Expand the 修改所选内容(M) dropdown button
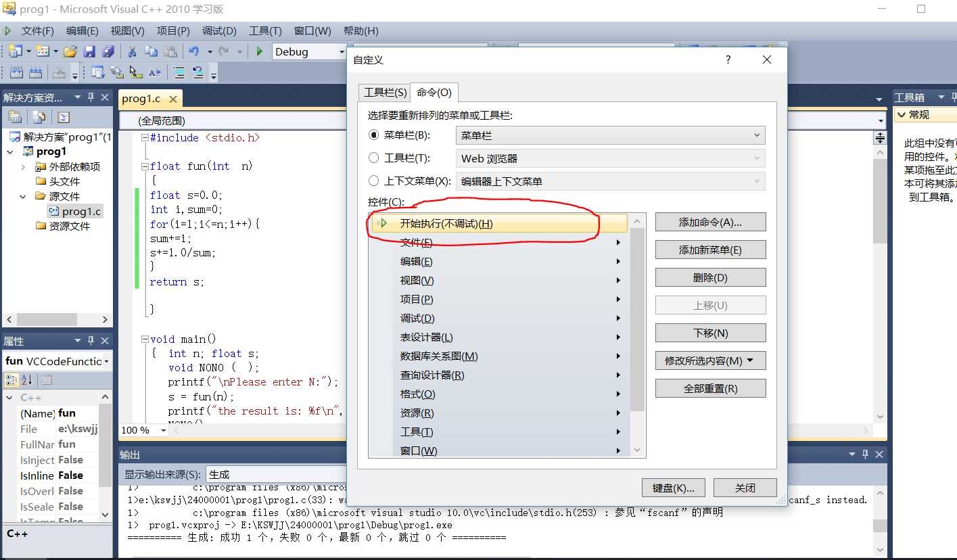Screen dimensions: 957x560 point(710,360)
